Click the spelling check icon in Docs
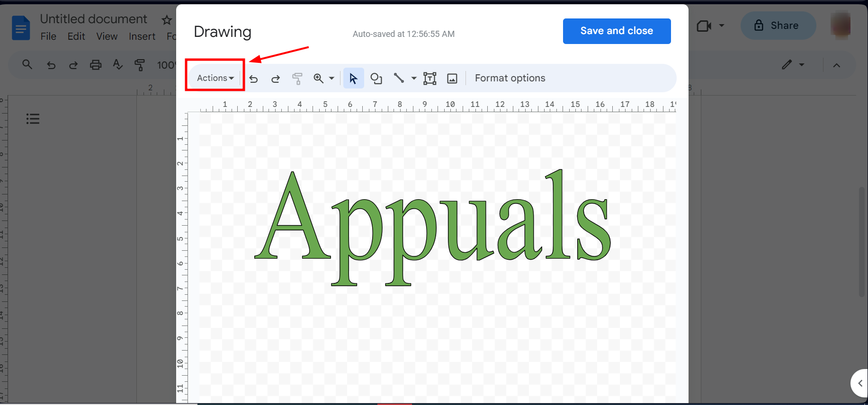 coord(118,64)
